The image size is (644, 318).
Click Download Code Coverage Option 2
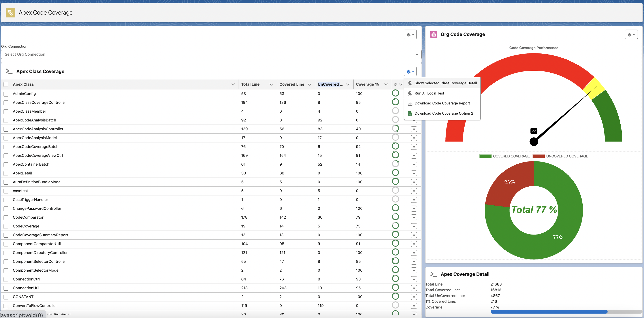[444, 113]
